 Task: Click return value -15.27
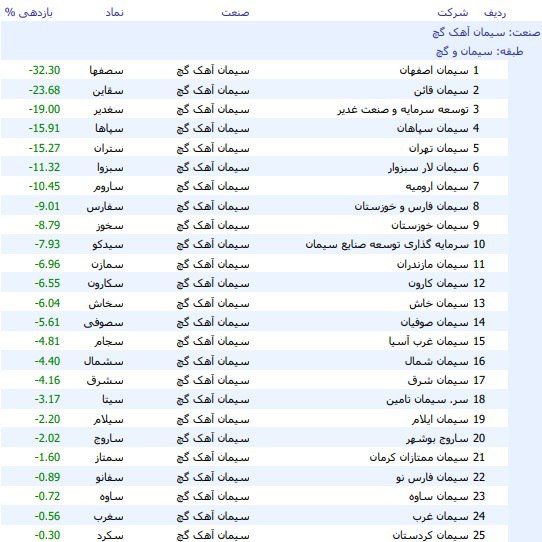click(45, 148)
